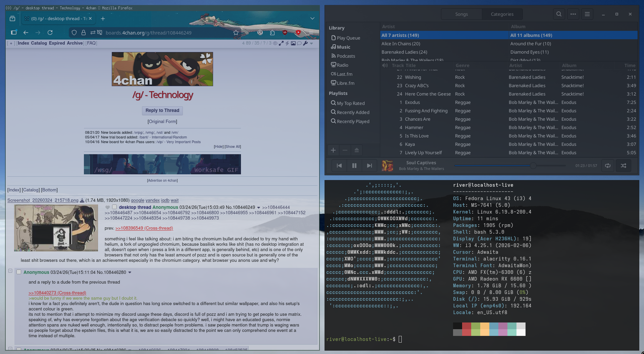Click the cross-thread link >>108396549

(x=144, y=228)
